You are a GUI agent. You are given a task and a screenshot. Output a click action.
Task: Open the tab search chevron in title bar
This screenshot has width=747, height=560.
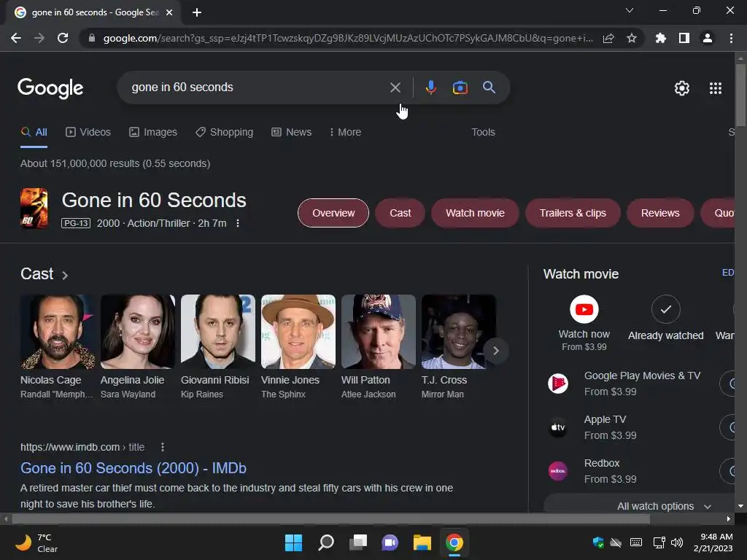(x=630, y=10)
